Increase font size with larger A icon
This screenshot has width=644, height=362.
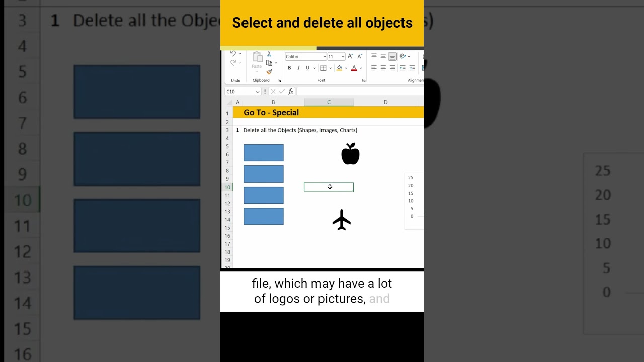350,56
